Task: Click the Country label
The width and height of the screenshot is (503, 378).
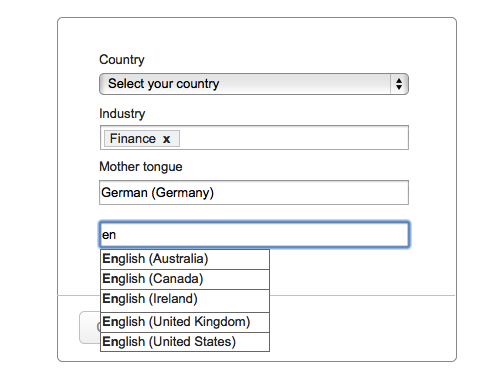Action: [x=122, y=60]
